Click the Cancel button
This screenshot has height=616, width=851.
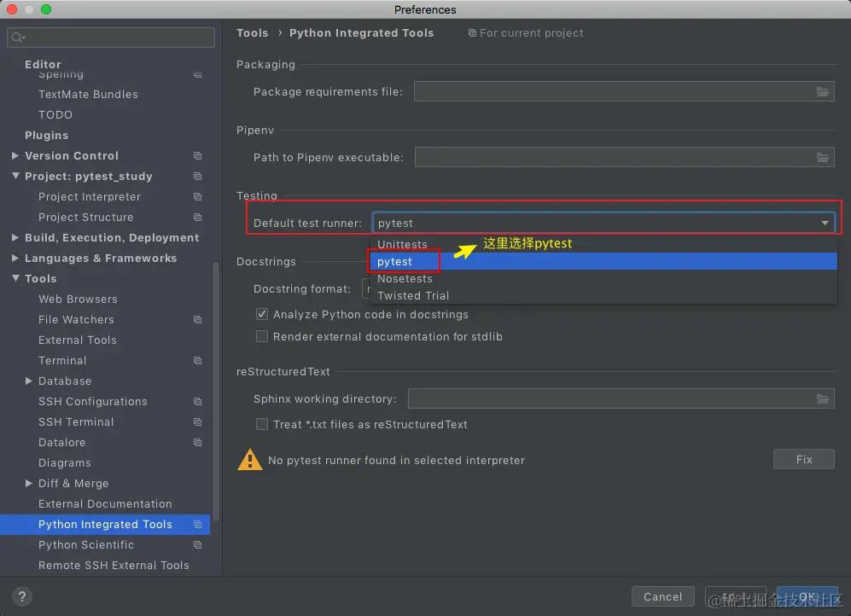pyautogui.click(x=662, y=596)
